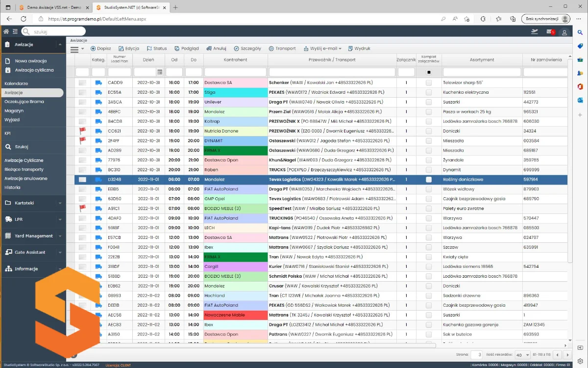Click the Dopisz add icon button
Viewport: 588px width, 368px height.
click(x=93, y=49)
